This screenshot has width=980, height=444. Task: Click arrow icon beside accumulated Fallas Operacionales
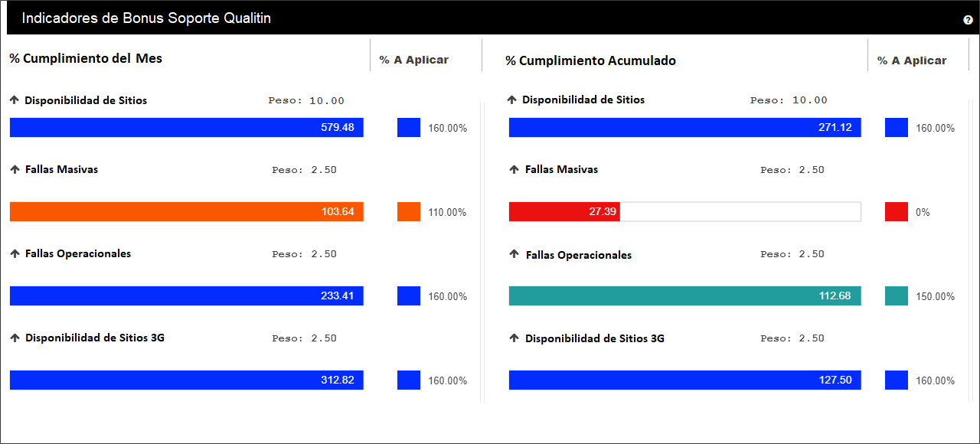514,255
